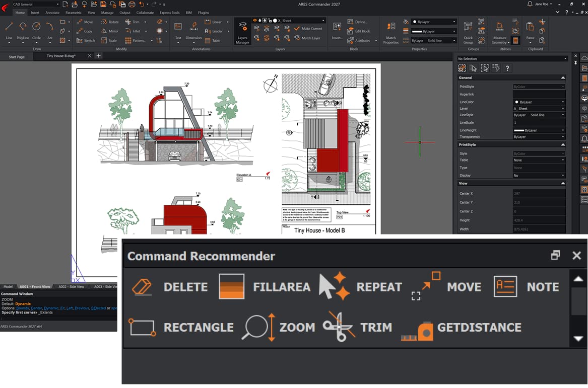Open the No Selection dropdown

[511, 59]
